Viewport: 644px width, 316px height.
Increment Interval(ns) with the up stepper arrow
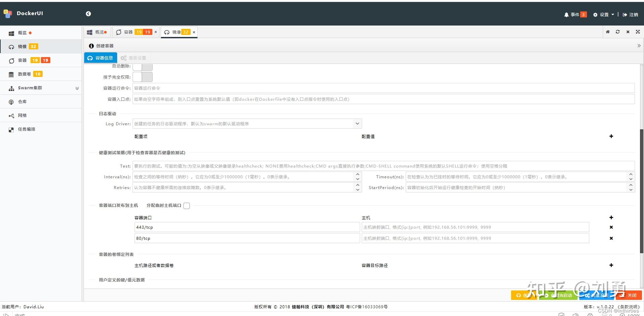pos(357,175)
